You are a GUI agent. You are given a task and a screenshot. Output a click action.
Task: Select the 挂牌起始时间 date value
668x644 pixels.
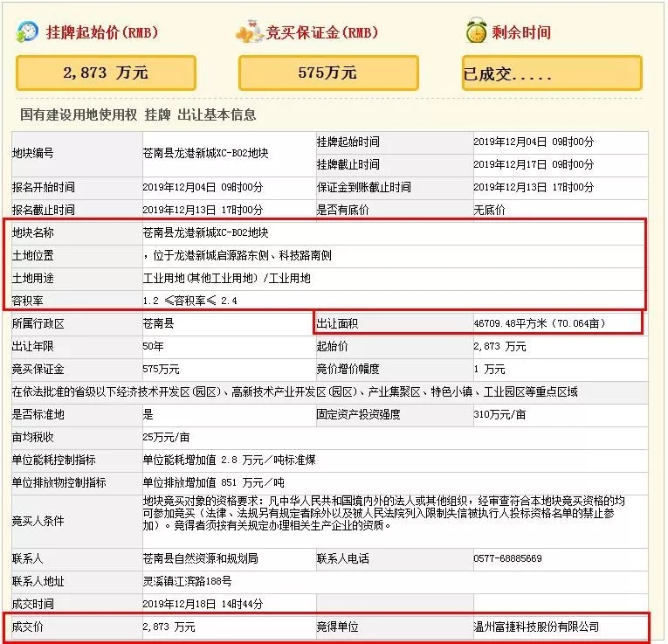point(533,142)
